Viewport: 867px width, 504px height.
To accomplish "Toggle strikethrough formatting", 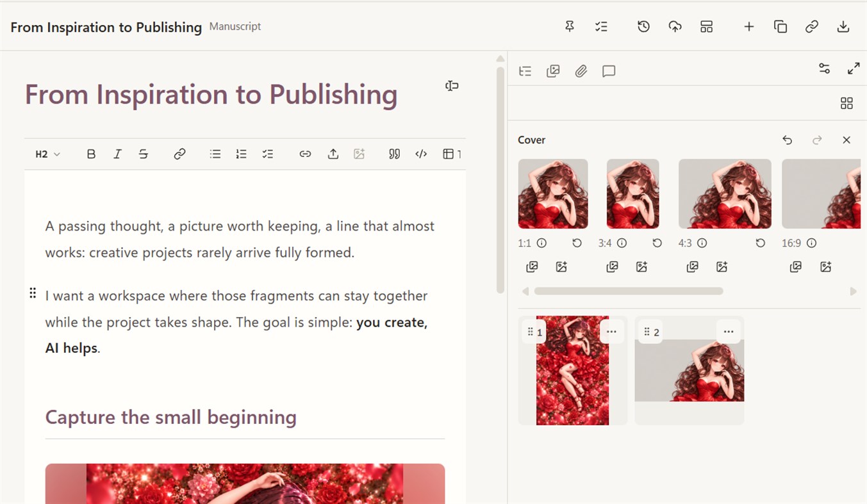I will tap(144, 154).
